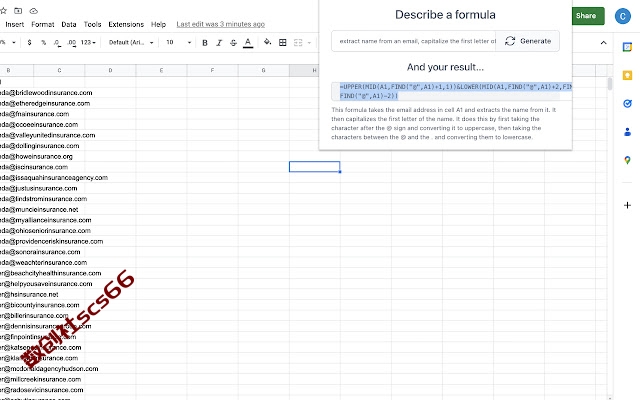Click cell with issaquahinsuranceagency.com email
Image resolution: width=640 pixels, height=400 pixels.
point(54,178)
